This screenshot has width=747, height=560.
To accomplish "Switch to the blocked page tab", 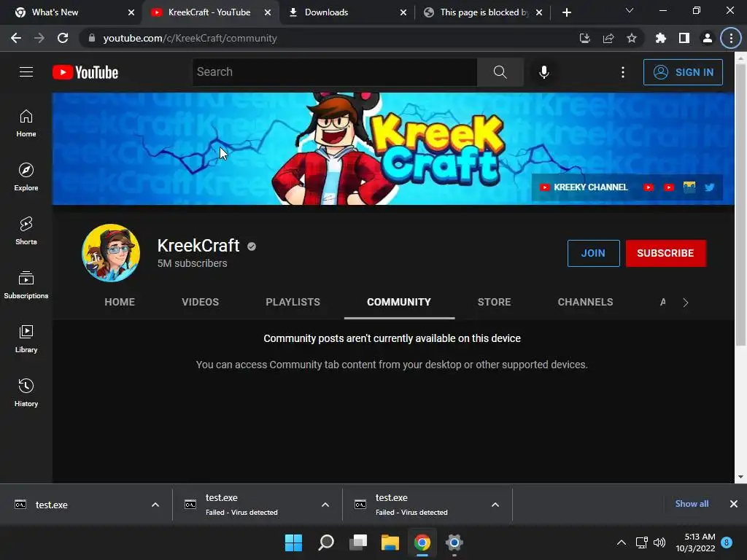I will pyautogui.click(x=483, y=12).
